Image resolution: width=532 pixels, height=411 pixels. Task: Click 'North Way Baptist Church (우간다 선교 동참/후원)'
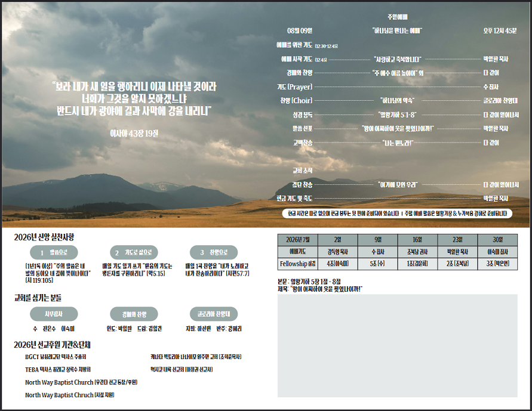pyautogui.click(x=81, y=382)
